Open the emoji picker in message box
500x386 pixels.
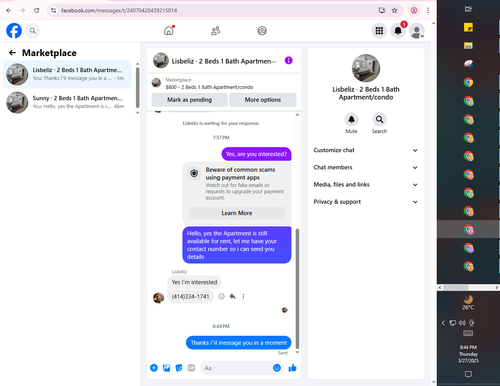277,368
